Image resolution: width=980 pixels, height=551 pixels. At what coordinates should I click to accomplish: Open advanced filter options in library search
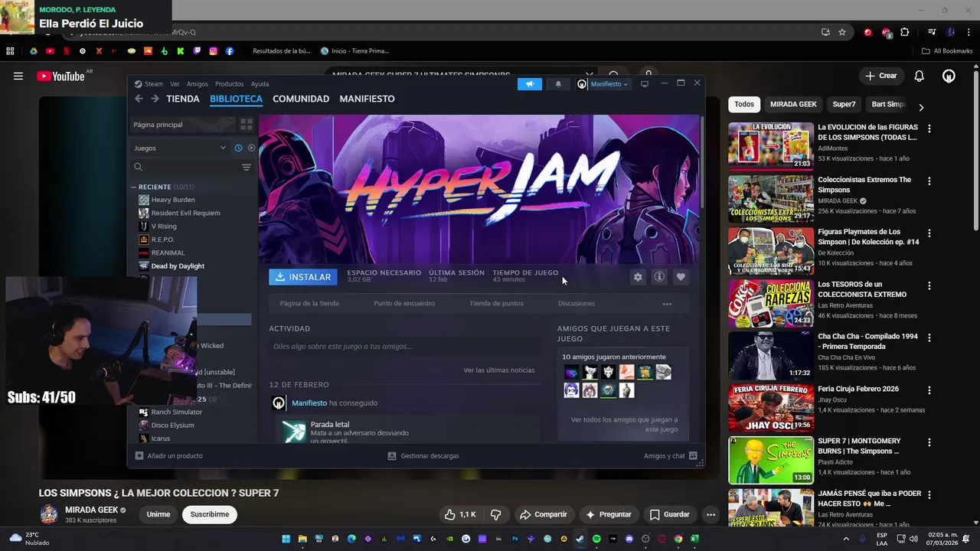pyautogui.click(x=247, y=167)
